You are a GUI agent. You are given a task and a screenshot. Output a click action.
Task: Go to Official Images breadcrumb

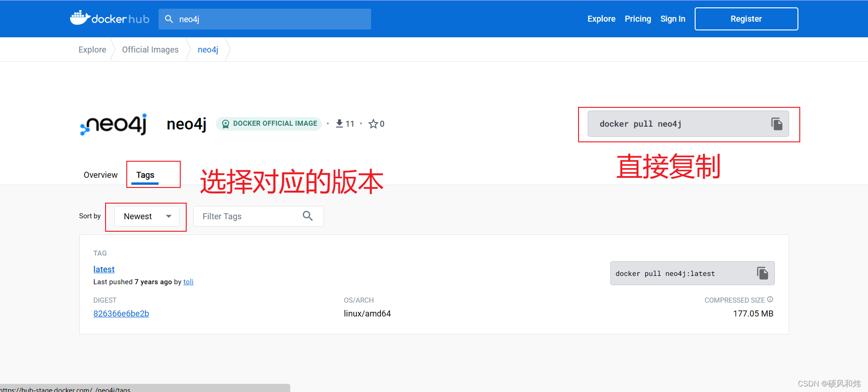150,50
